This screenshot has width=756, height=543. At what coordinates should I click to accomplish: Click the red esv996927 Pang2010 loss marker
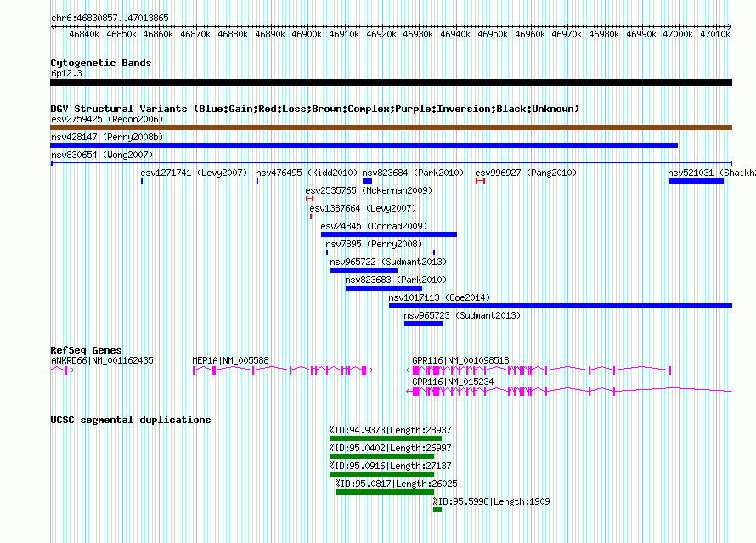coord(480,181)
